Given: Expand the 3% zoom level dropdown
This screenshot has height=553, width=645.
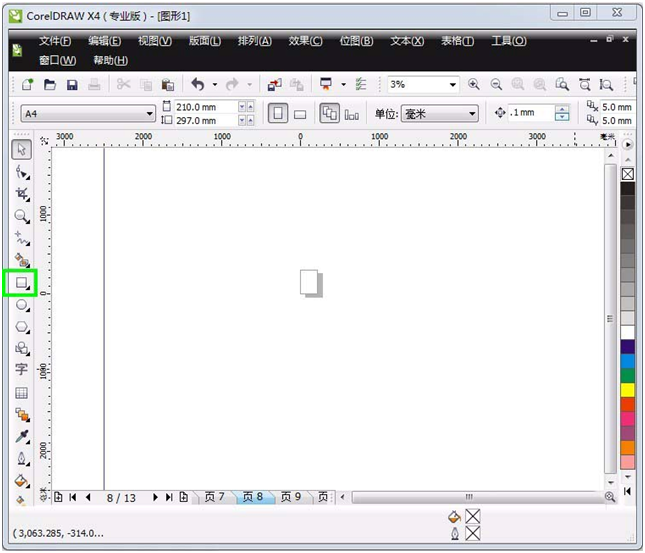Looking at the screenshot, I should click(452, 85).
